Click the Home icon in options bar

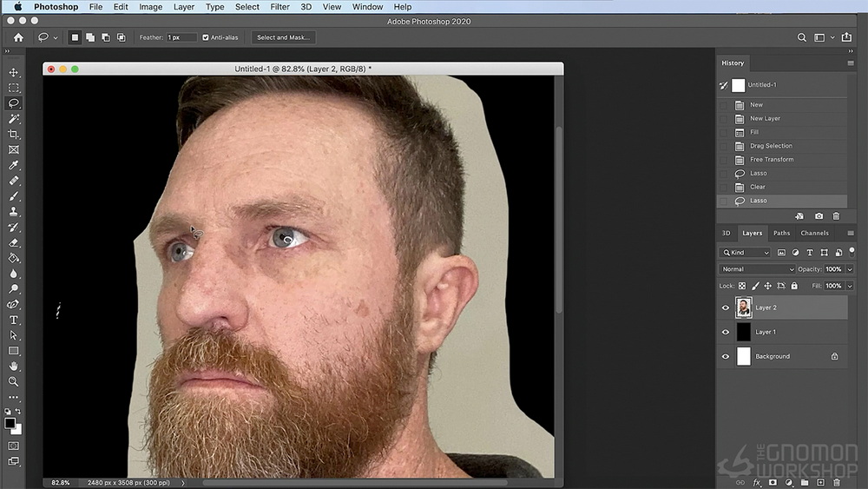tap(18, 37)
